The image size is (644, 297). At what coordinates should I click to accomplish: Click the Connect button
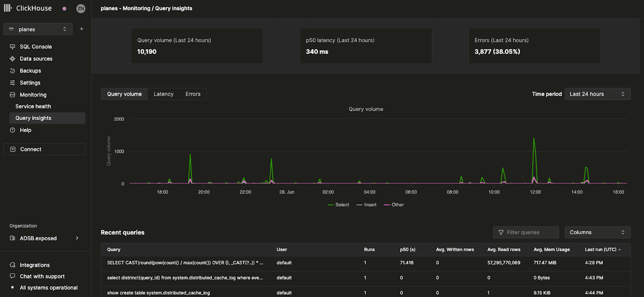[x=44, y=149]
